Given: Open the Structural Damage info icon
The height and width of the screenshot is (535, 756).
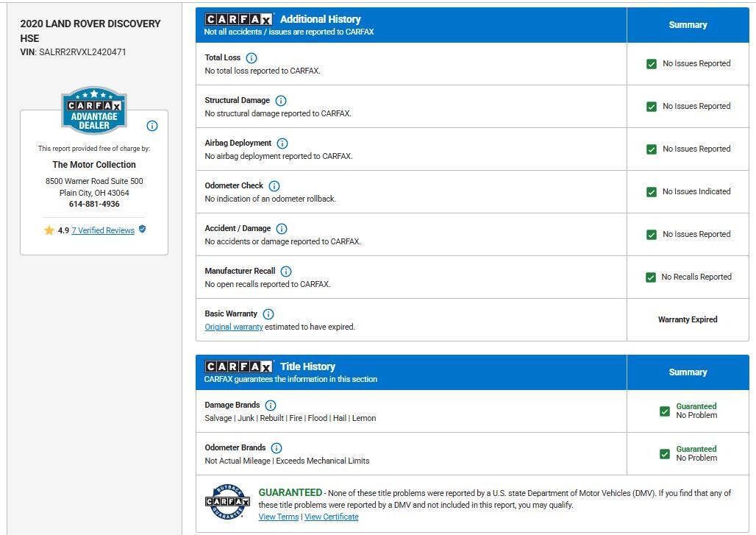Looking at the screenshot, I should point(281,101).
